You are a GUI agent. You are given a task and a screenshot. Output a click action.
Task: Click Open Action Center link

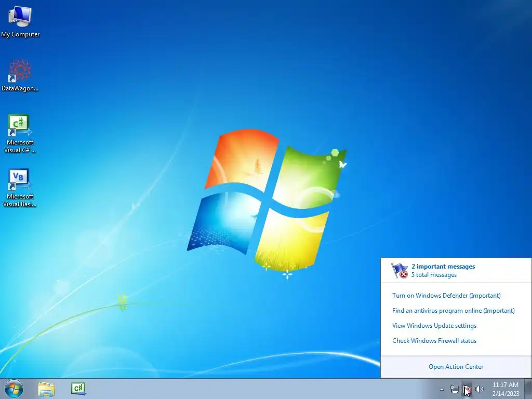click(x=456, y=367)
